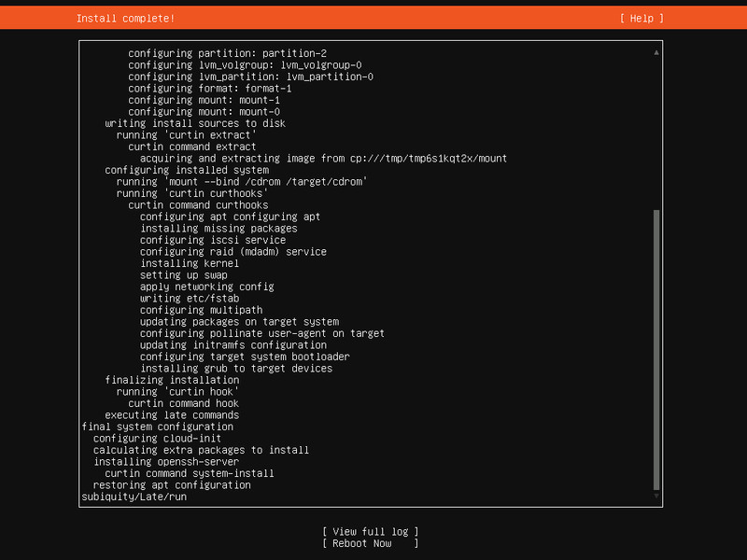Click 'calculating extra packages to install' line
The width and height of the screenshot is (747, 560).
201,450
